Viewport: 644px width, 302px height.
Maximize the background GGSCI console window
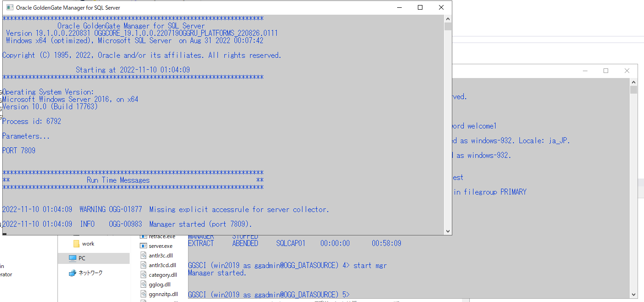click(606, 71)
